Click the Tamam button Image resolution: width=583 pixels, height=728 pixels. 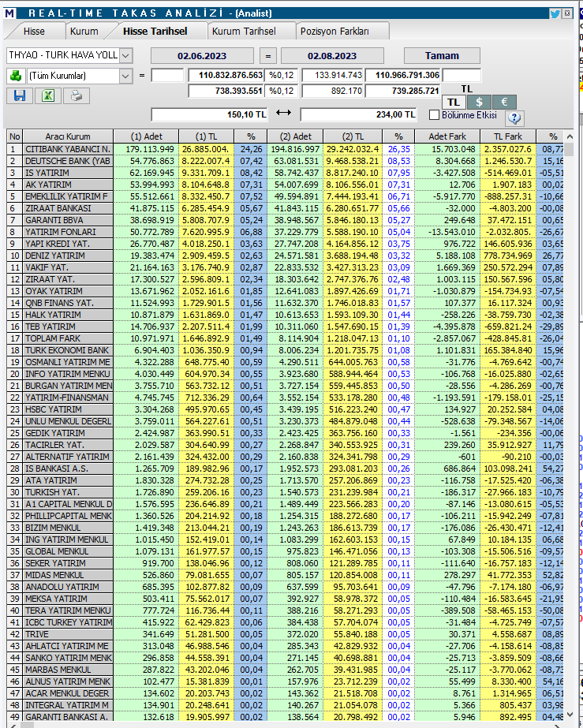click(x=442, y=56)
